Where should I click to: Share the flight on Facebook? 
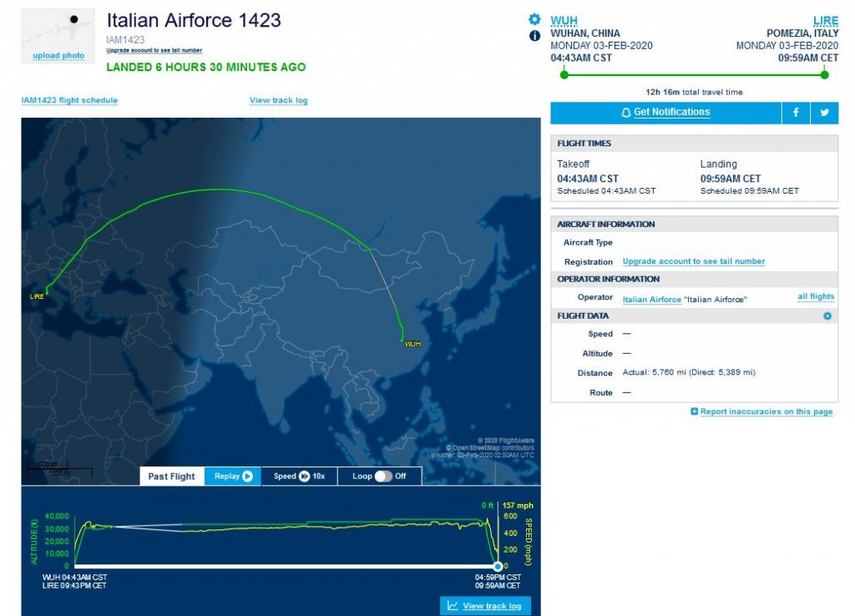(796, 113)
